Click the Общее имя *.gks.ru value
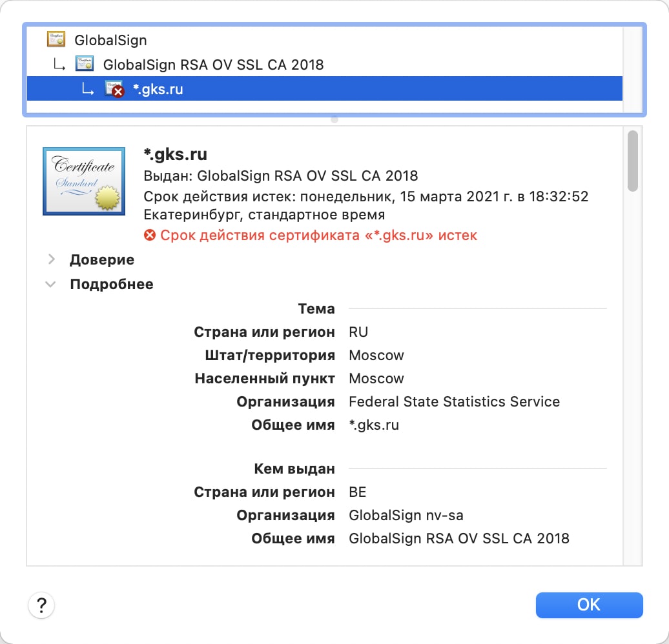 [374, 425]
